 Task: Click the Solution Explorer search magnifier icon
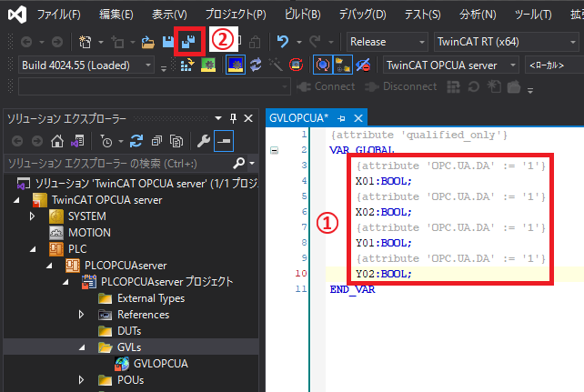click(238, 163)
